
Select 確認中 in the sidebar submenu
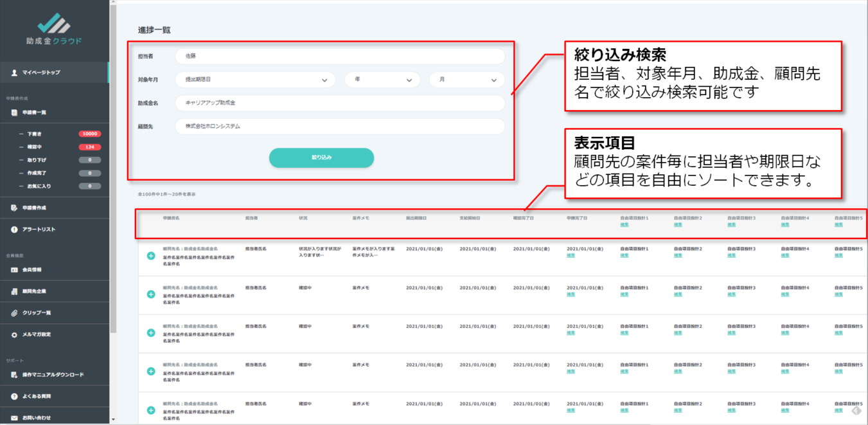(34, 147)
